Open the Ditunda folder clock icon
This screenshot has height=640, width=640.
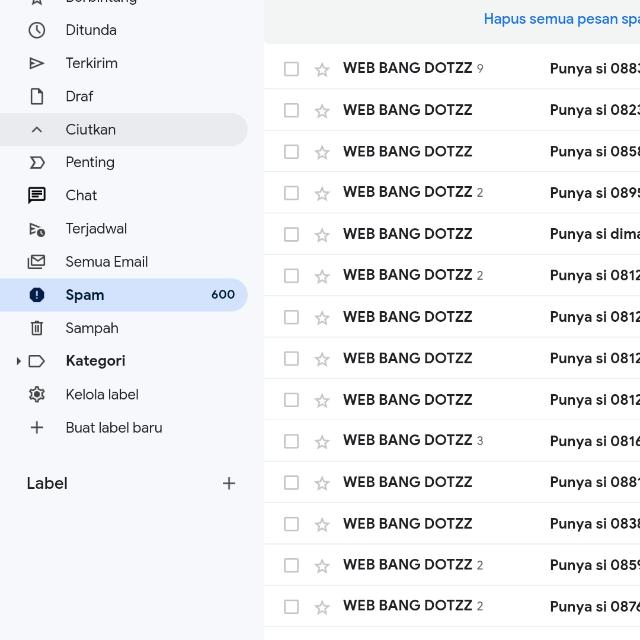pyautogui.click(x=37, y=30)
